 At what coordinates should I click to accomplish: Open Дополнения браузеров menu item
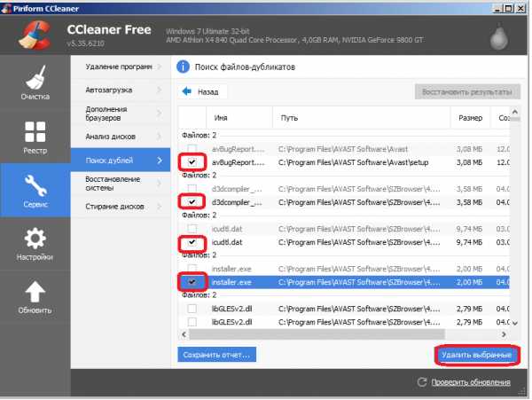coord(121,114)
